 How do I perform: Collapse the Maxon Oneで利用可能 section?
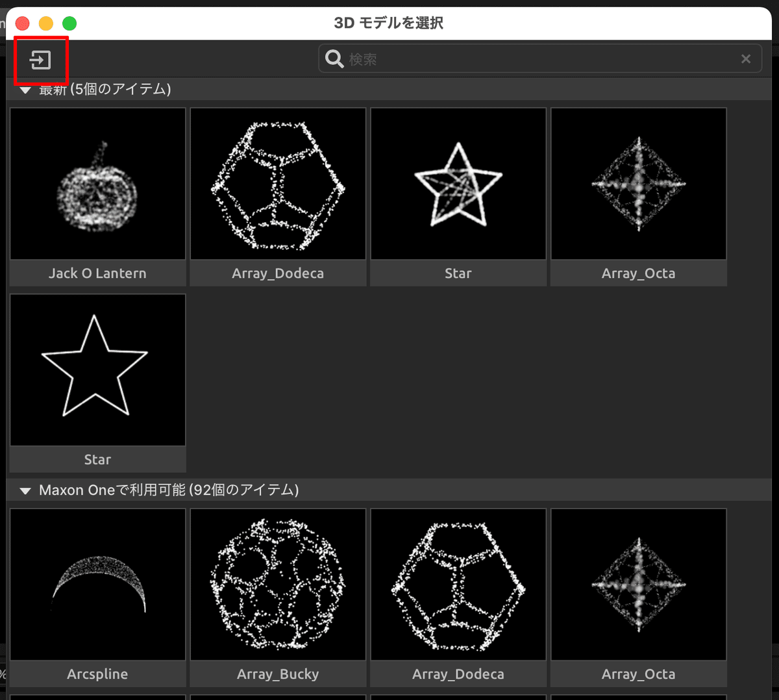click(25, 490)
